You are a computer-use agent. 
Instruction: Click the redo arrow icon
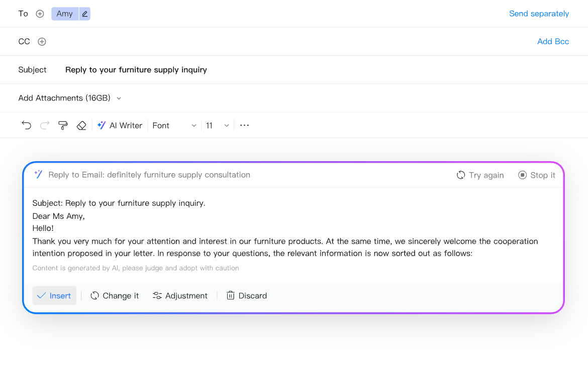tap(45, 126)
